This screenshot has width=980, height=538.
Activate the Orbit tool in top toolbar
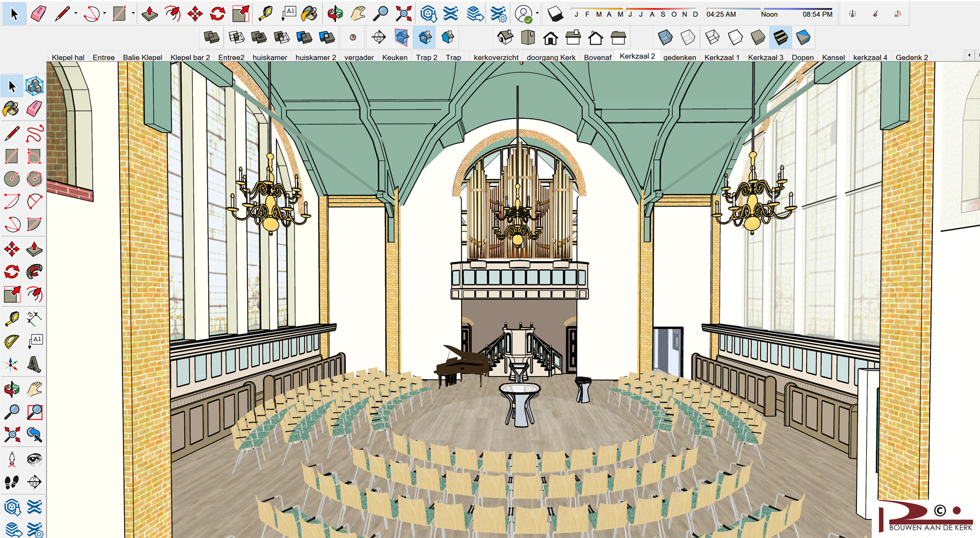(x=335, y=14)
